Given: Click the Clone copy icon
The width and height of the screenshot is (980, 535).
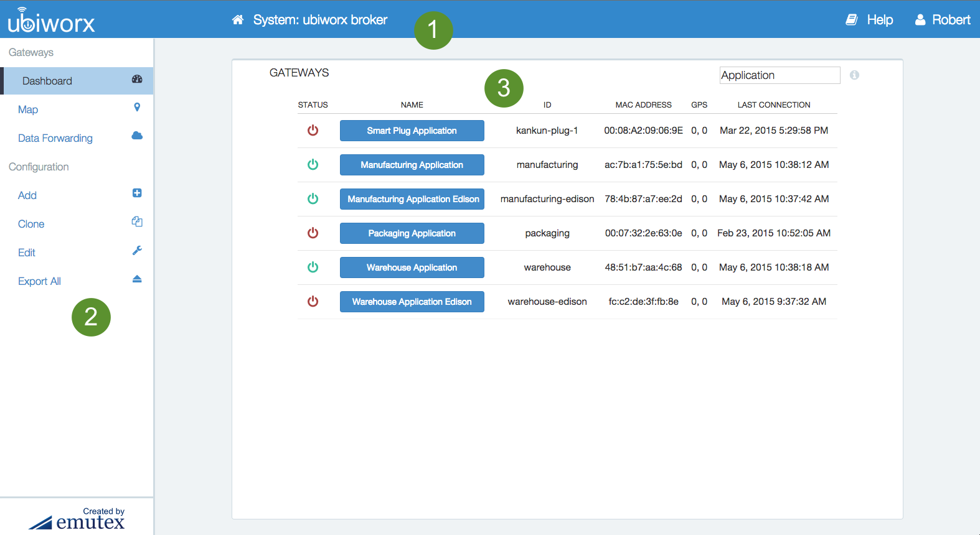Looking at the screenshot, I should pyautogui.click(x=137, y=221).
